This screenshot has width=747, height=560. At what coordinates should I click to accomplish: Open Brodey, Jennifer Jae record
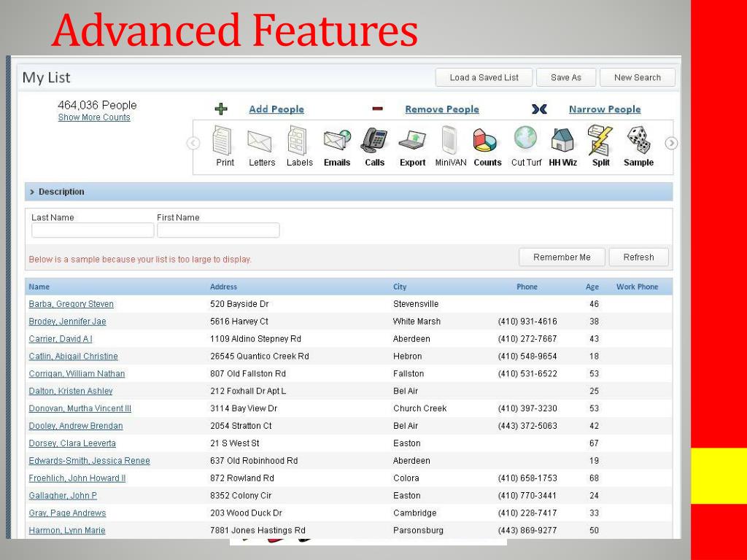pyautogui.click(x=67, y=322)
